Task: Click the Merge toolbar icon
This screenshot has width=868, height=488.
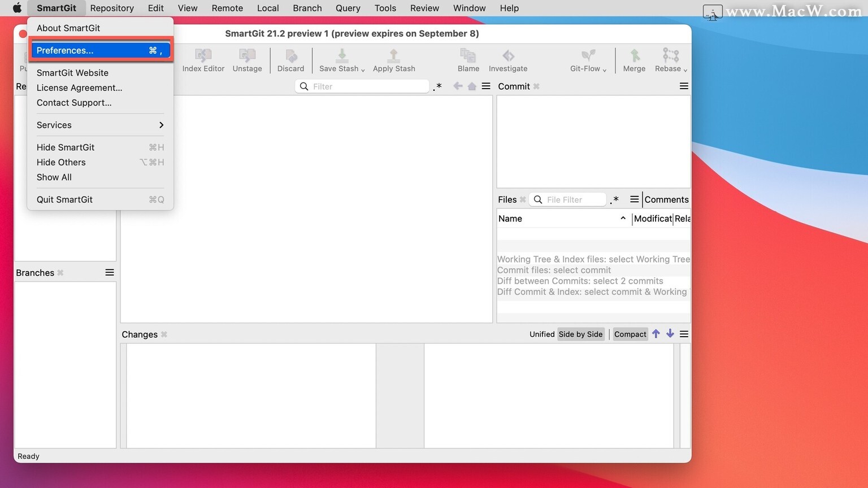Action: click(x=634, y=60)
